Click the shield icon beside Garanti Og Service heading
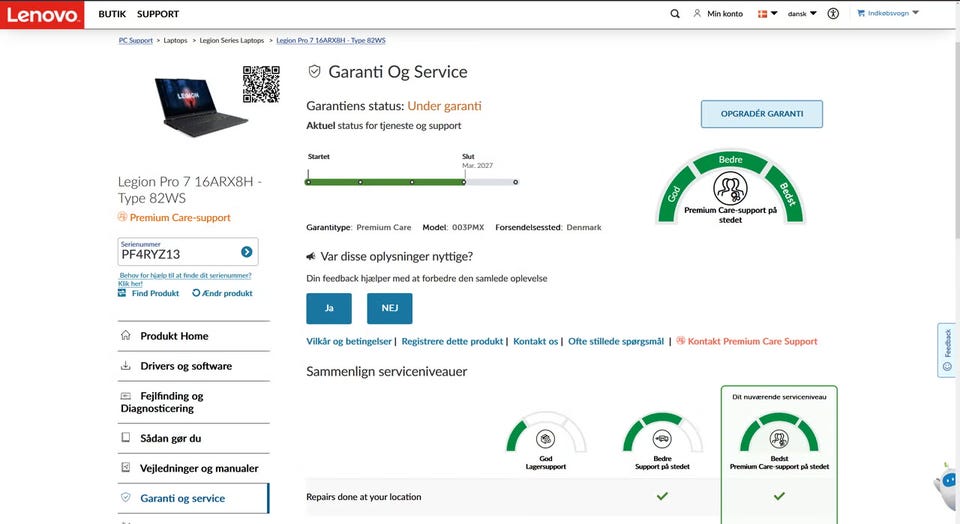The height and width of the screenshot is (524, 960). (314, 72)
